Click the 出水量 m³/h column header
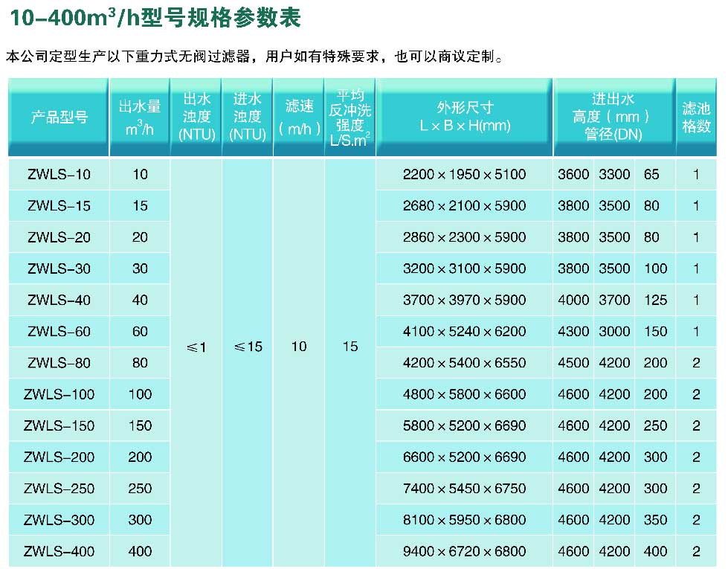Viewport: 728px width, 569px height. [x=140, y=117]
